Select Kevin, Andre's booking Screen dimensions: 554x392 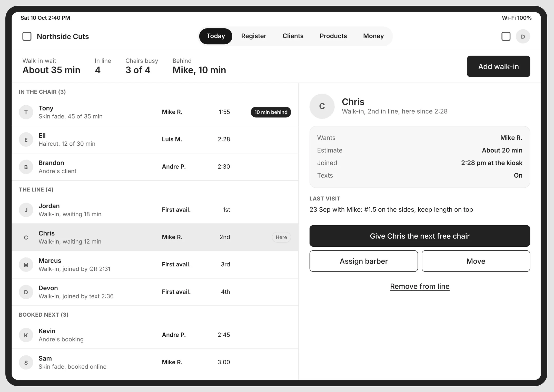click(155, 335)
